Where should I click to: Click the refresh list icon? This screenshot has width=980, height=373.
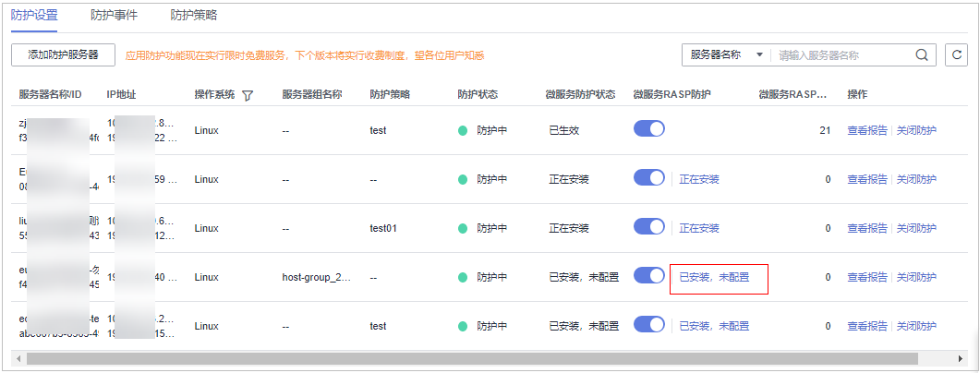pyautogui.click(x=957, y=55)
